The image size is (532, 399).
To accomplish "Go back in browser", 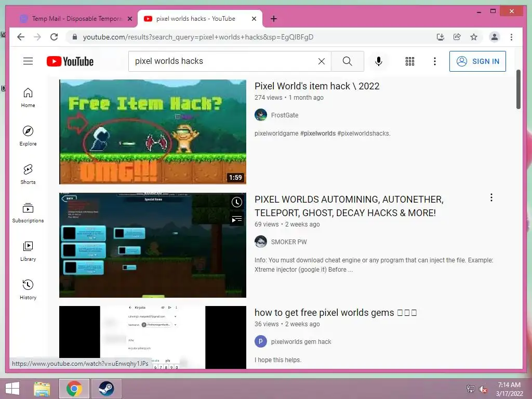I will 21,37.
